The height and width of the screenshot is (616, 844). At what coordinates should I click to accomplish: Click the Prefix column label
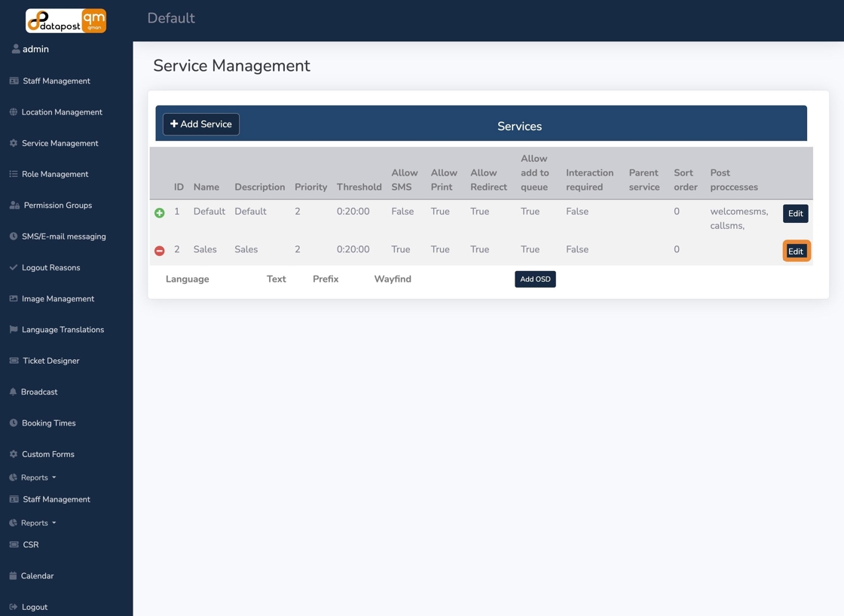pos(326,279)
